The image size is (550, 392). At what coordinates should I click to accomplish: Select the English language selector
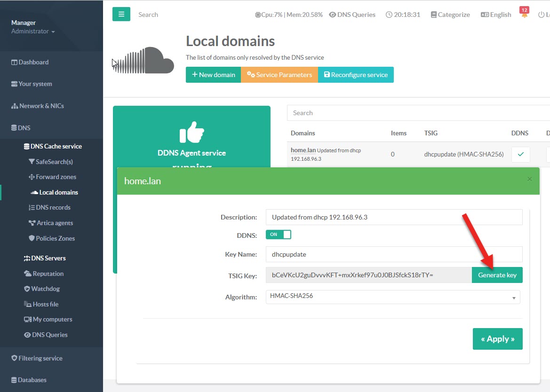tap(495, 15)
